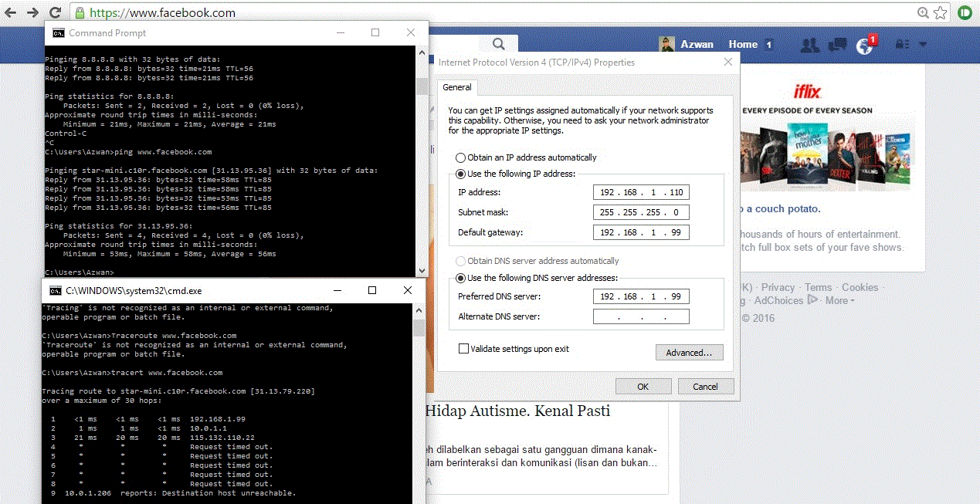The height and width of the screenshot is (504, 980).
Task: Cancel the IPv4 properties dialog
Action: (705, 387)
